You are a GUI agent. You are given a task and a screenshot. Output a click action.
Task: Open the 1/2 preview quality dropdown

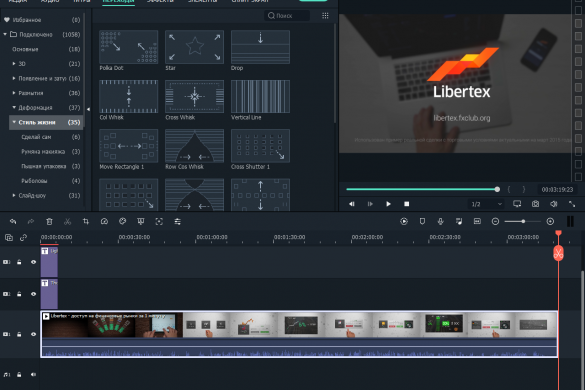[x=487, y=204]
